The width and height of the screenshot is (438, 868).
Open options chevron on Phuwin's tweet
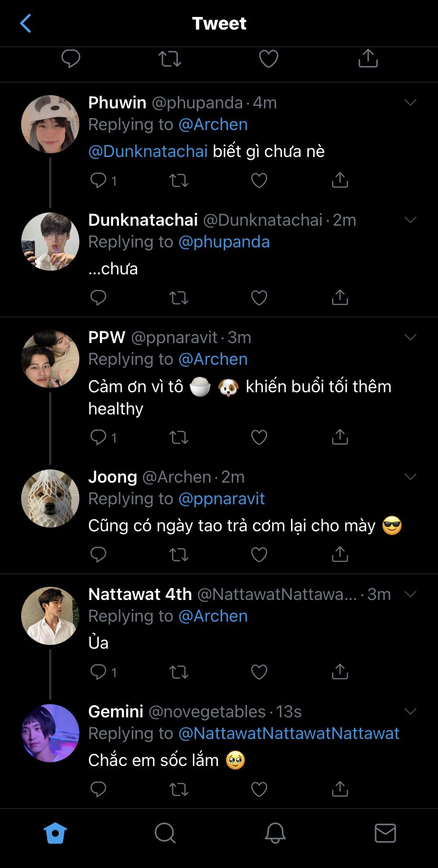click(410, 103)
